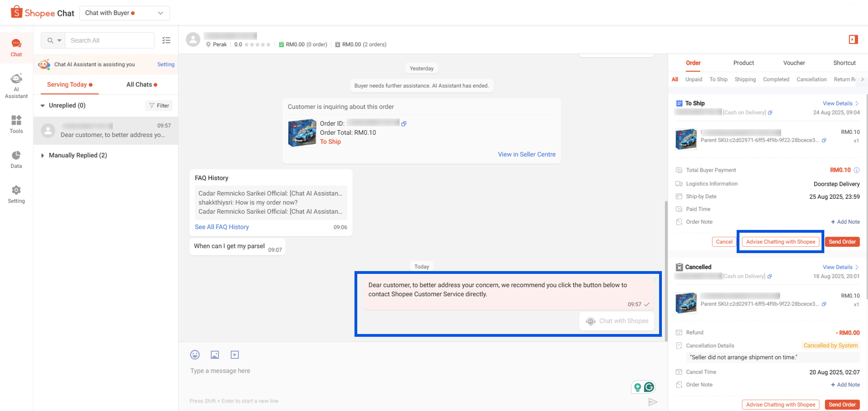Screen dimensions: 868x411
Task: Open See All FAQ History link
Action: pyautogui.click(x=222, y=227)
